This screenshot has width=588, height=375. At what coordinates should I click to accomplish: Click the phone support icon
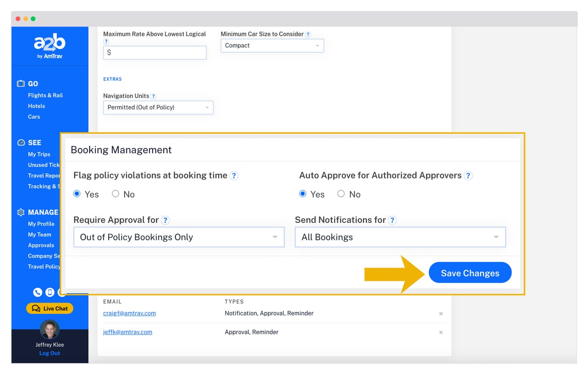point(37,292)
